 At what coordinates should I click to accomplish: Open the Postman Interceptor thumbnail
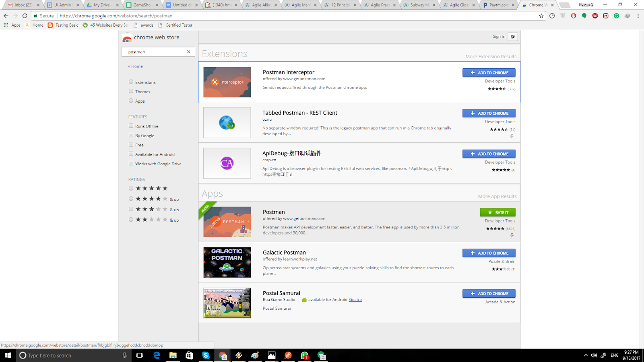point(227,82)
